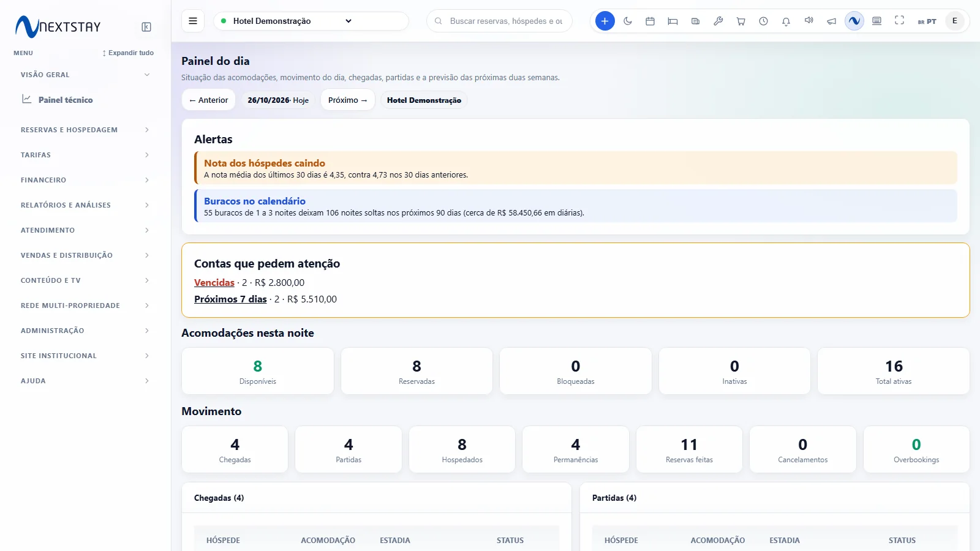The height and width of the screenshot is (551, 980).
Task: Click the NextStay logo
Action: point(58,27)
